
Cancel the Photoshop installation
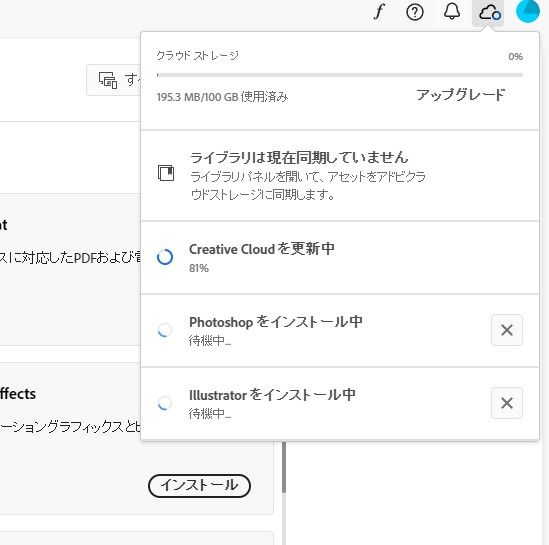pyautogui.click(x=507, y=330)
